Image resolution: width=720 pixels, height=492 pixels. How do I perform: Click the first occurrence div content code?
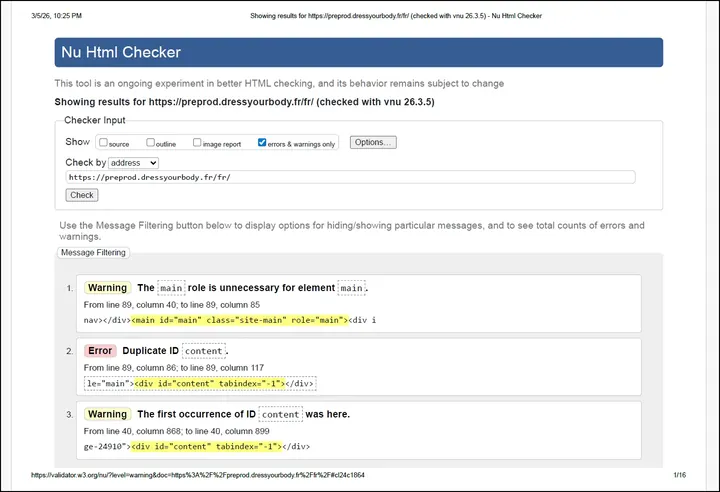206,447
